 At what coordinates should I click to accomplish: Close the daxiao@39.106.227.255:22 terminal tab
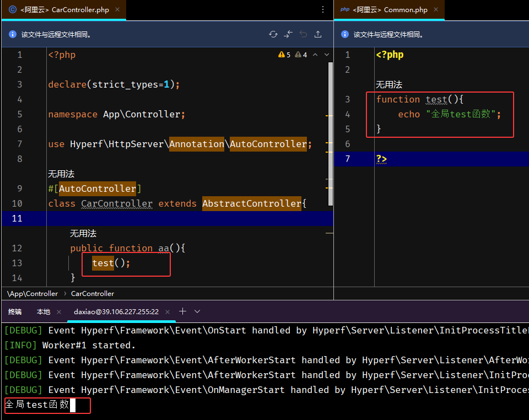click(168, 312)
